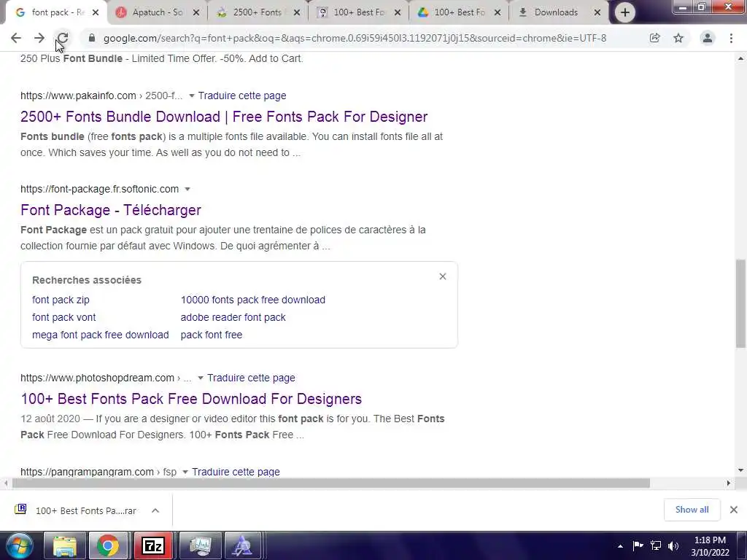This screenshot has width=747, height=560.
Task: Translate the photoshopdream.com result page
Action: coord(251,378)
